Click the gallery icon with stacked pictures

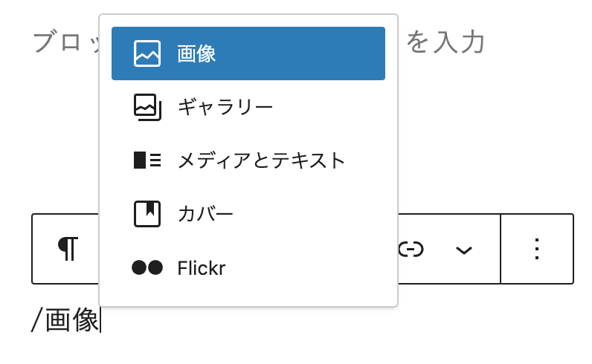coord(147,107)
